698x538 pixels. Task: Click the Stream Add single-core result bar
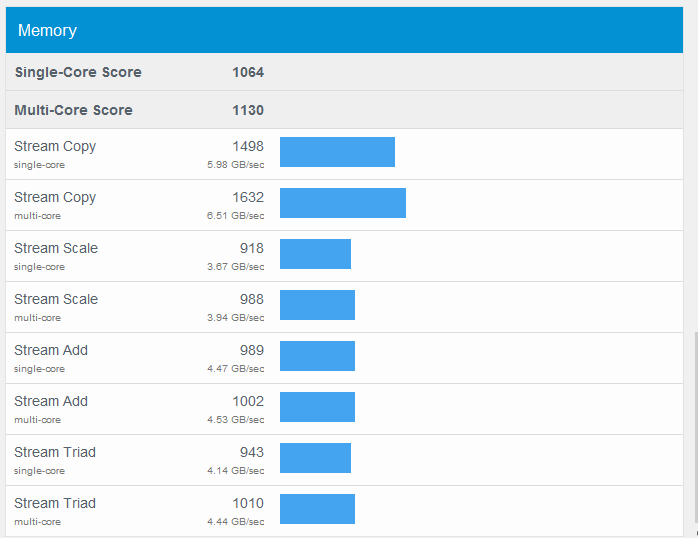(317, 356)
